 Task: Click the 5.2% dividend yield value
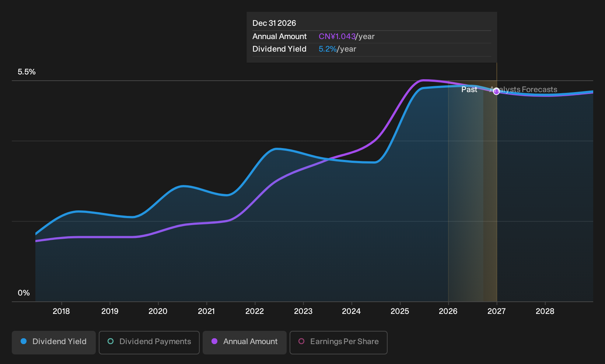click(x=328, y=49)
